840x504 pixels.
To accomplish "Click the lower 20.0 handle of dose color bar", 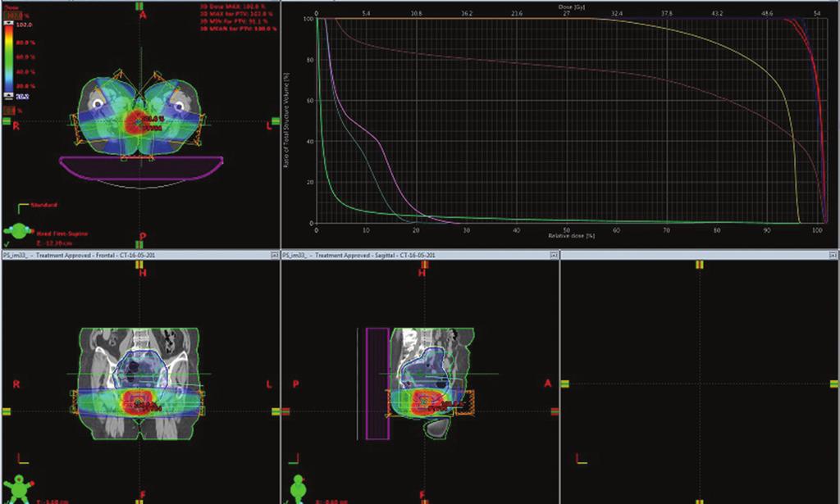I will (8, 95).
